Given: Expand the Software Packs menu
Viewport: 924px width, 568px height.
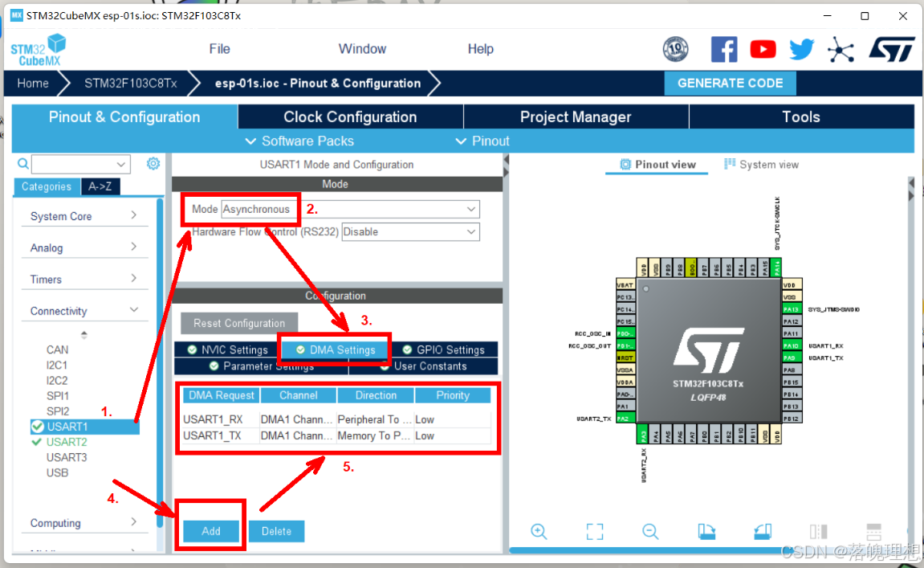Looking at the screenshot, I should pyautogui.click(x=299, y=141).
